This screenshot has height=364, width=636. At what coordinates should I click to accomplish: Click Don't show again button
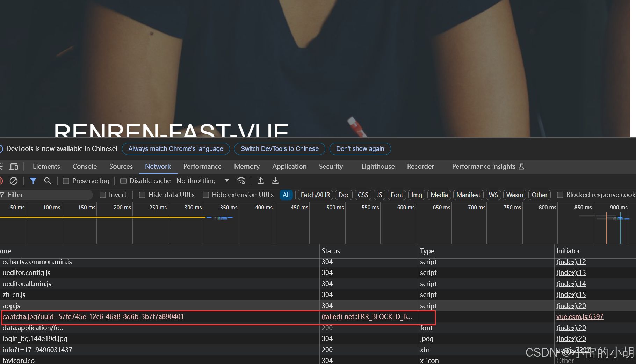point(360,149)
